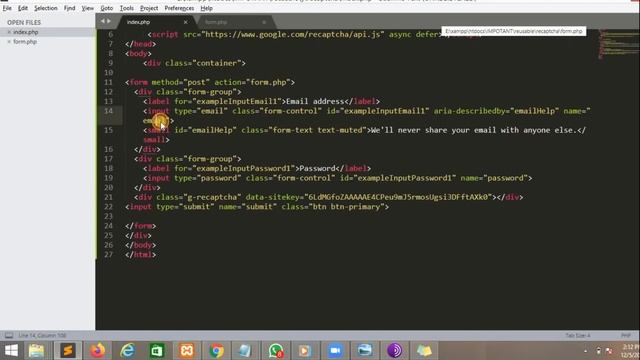Screen dimensions: 640x360
Task: Close the index.php tab
Action: click(x=186, y=22)
